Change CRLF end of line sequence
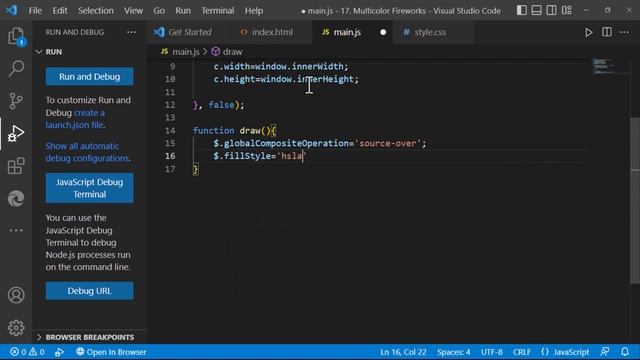The image size is (640, 360). (522, 352)
